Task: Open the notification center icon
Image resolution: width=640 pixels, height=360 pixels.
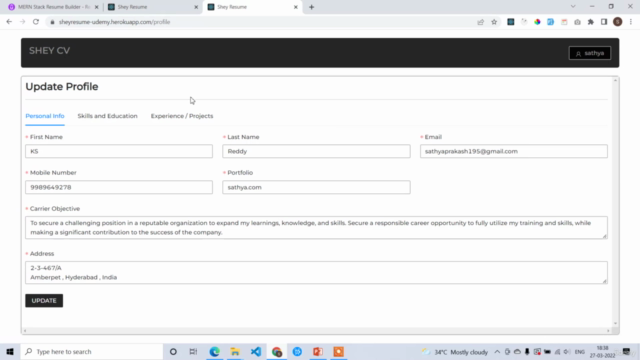Action: click(x=627, y=352)
